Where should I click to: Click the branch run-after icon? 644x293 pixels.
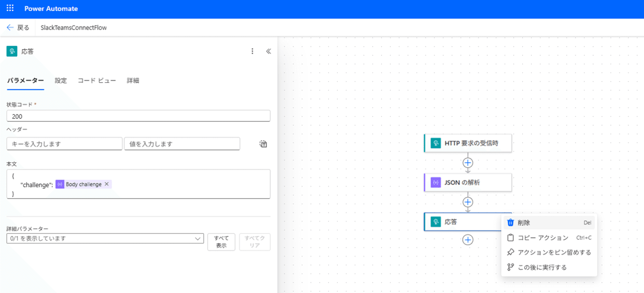[x=510, y=267]
